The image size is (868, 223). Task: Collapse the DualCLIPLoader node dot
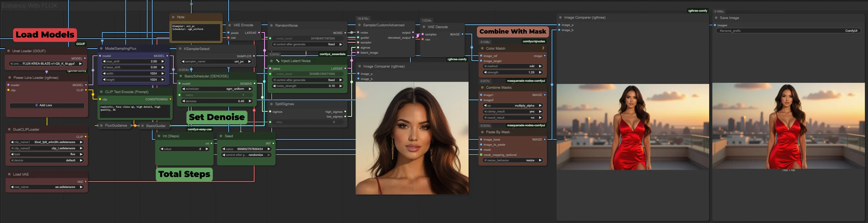(10, 130)
